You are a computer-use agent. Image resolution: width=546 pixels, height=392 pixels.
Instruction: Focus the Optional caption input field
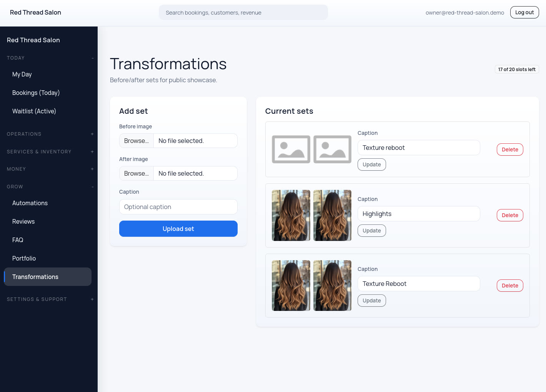(178, 207)
